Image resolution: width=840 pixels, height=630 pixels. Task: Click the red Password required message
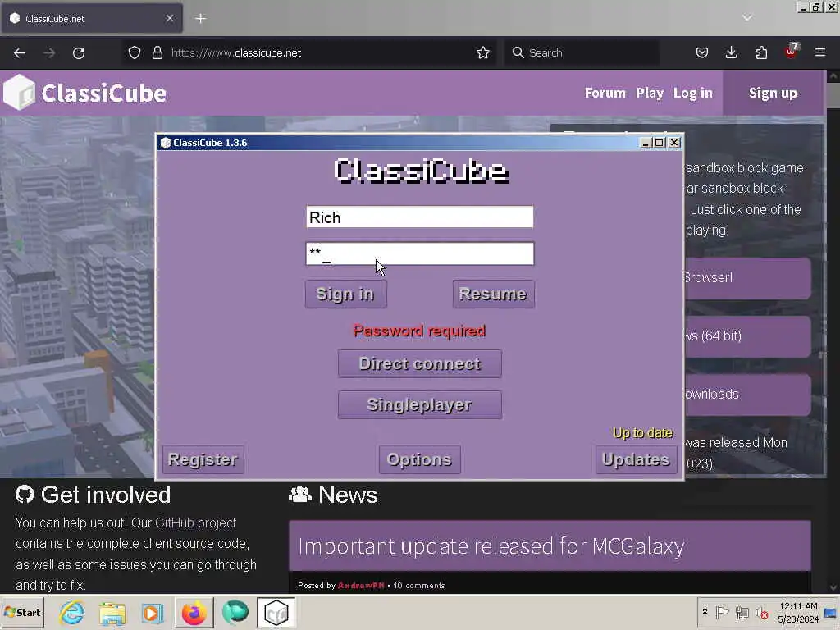[419, 331]
